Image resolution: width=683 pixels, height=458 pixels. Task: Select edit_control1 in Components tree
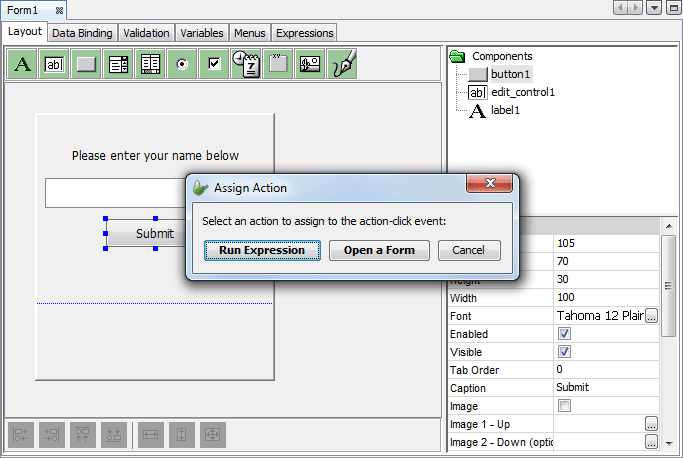click(522, 92)
